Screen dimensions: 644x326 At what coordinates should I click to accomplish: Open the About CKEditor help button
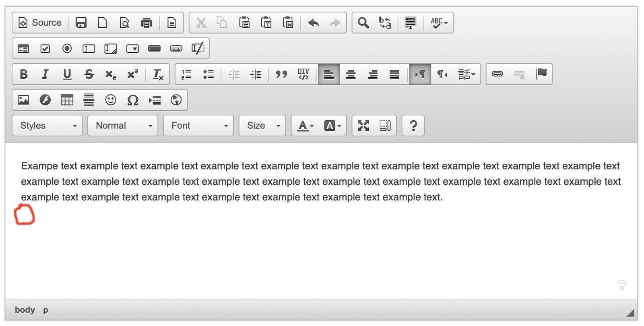tap(413, 126)
